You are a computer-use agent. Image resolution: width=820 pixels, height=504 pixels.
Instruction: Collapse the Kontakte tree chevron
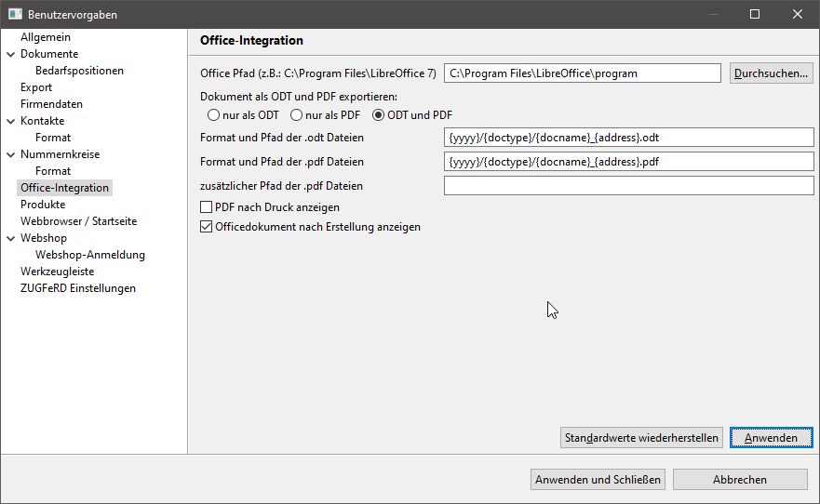click(10, 121)
